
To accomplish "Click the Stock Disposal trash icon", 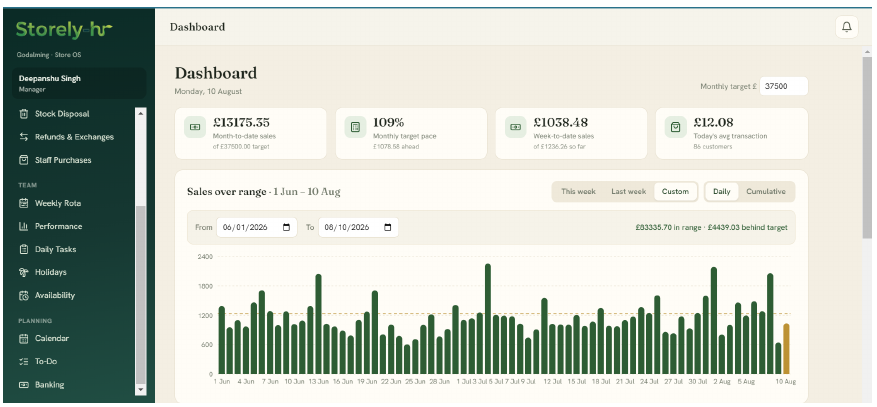I will coord(23,114).
